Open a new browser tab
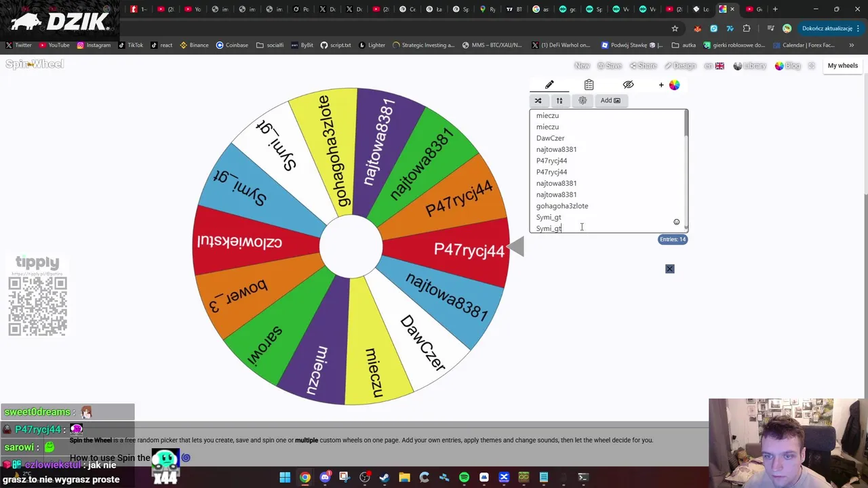868x488 pixels. coord(775,9)
